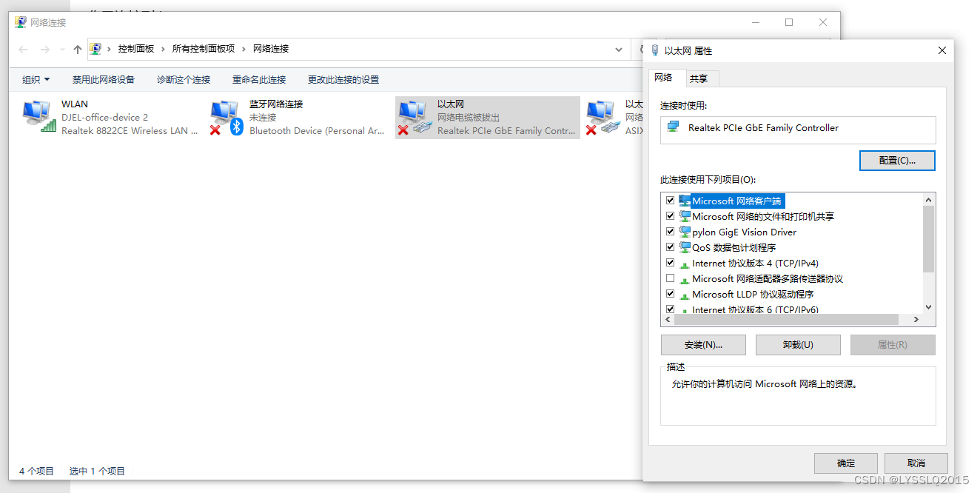This screenshot has width=980, height=493.
Task: Select the WLAN network adapter icon
Action: [38, 117]
